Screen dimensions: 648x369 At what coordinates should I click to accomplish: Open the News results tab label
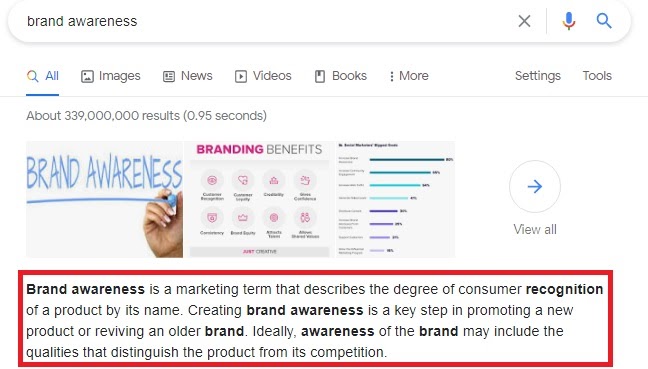coord(197,76)
